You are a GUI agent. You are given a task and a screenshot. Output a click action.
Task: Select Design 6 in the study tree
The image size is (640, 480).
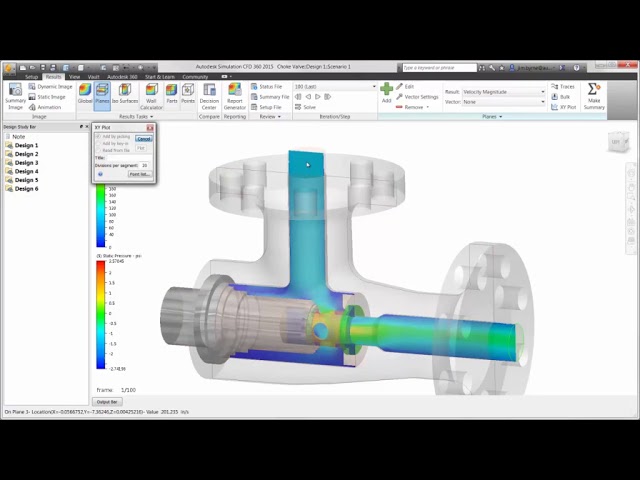click(22, 189)
